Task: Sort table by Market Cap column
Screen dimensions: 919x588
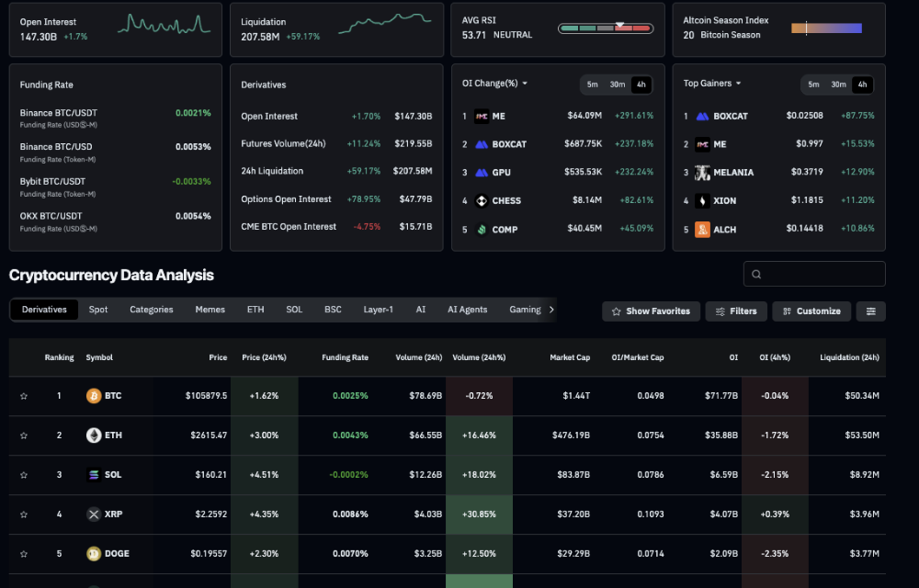Action: 570,357
